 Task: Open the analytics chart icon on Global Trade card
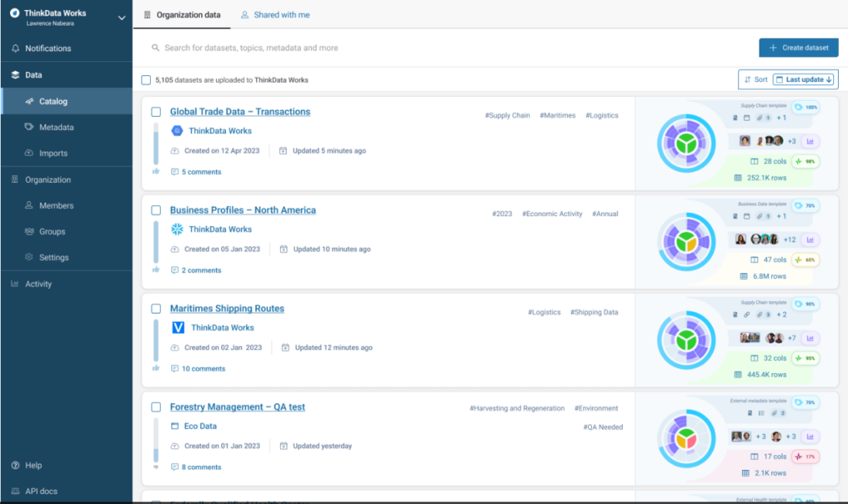pos(810,141)
